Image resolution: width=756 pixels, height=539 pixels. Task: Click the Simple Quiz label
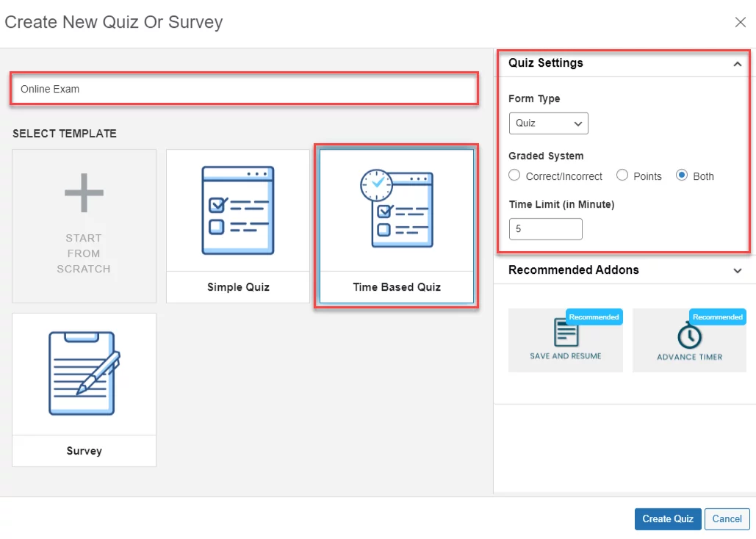coord(238,287)
